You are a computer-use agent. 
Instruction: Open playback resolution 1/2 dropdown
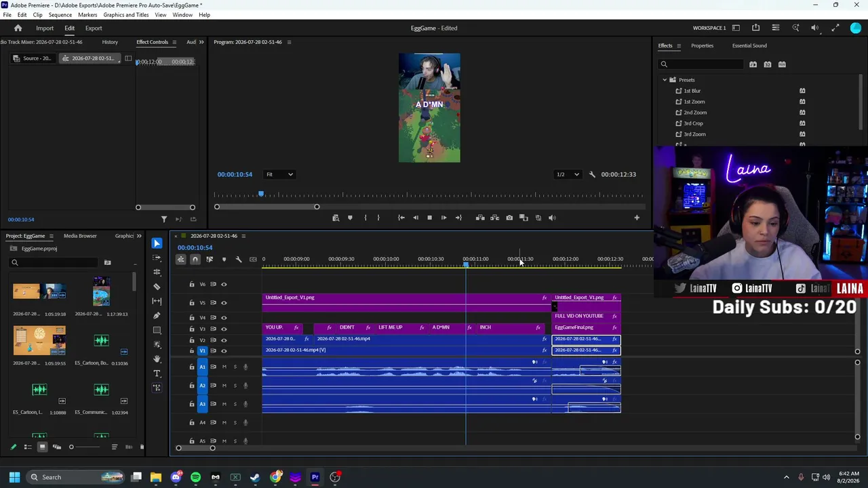point(568,174)
